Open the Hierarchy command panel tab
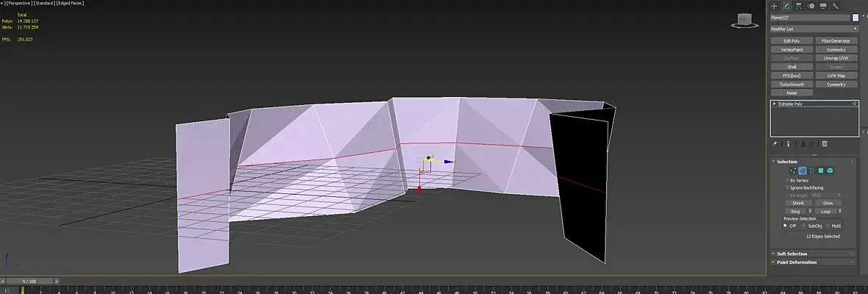Screen dimensions: 868x294 pos(799,6)
